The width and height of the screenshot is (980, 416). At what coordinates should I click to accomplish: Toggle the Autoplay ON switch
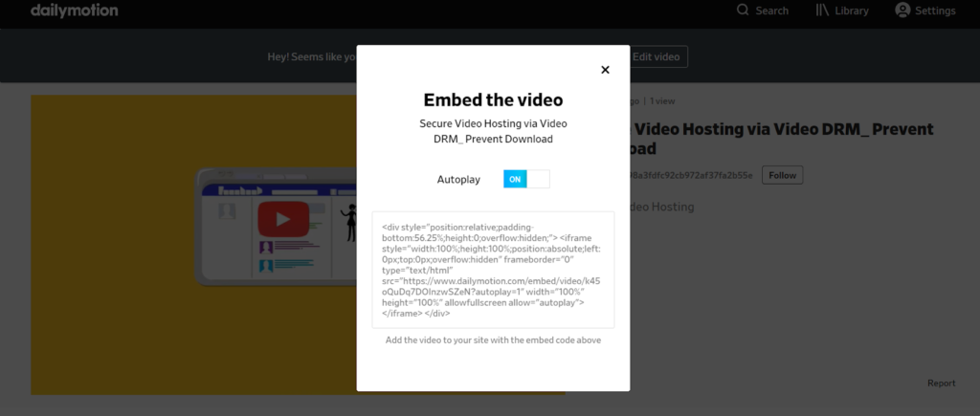pos(526,179)
